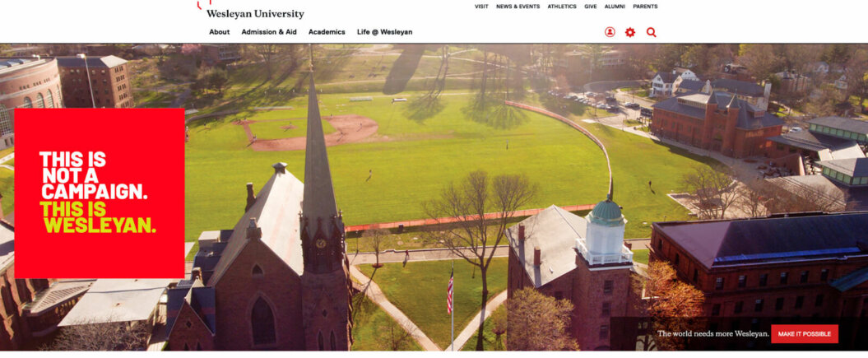
Task: Open News & Events link
Action: 518,7
